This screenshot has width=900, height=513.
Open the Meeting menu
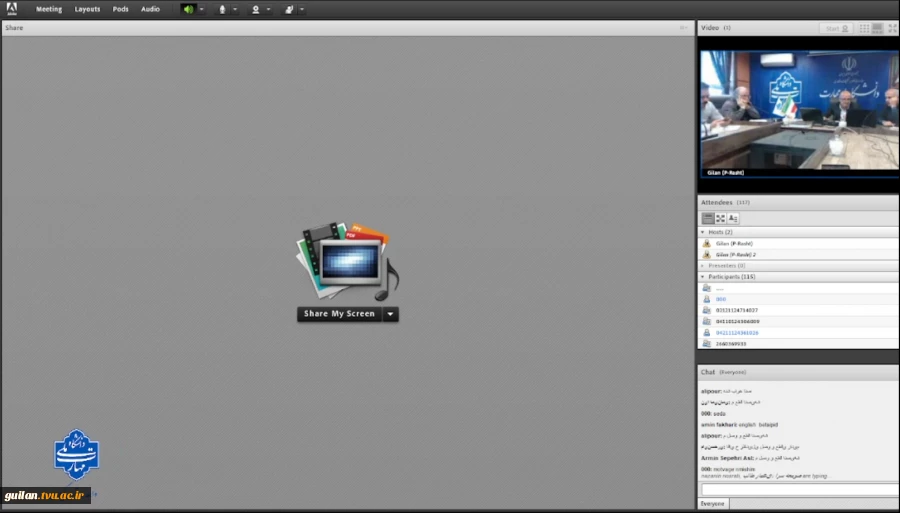click(49, 9)
